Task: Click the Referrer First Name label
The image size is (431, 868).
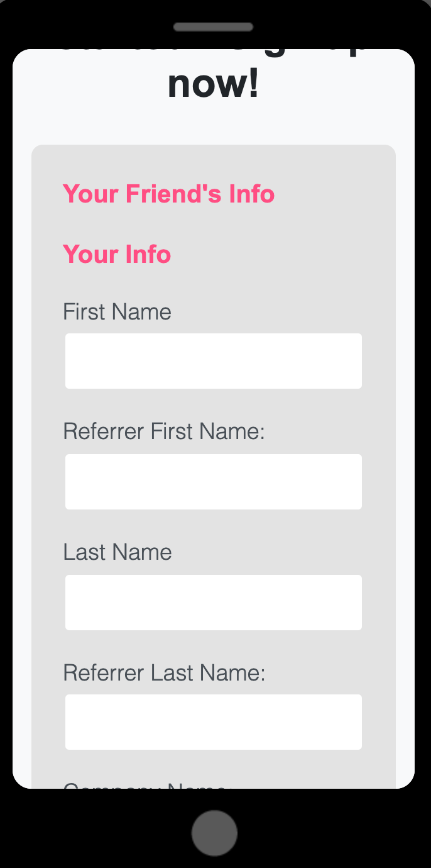Action: pyautogui.click(x=163, y=431)
